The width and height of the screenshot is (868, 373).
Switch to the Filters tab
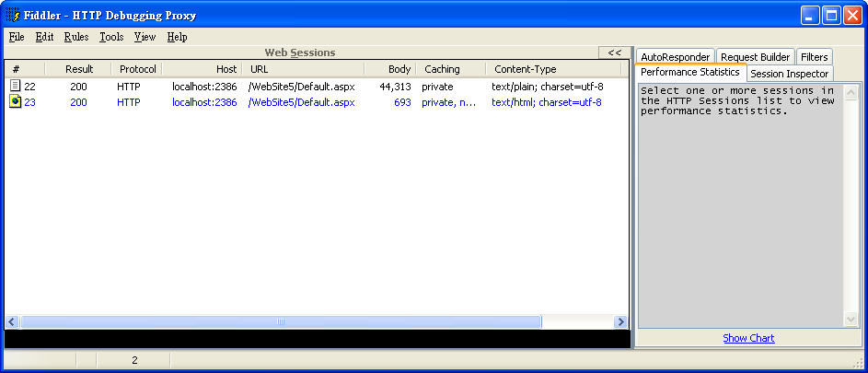814,57
